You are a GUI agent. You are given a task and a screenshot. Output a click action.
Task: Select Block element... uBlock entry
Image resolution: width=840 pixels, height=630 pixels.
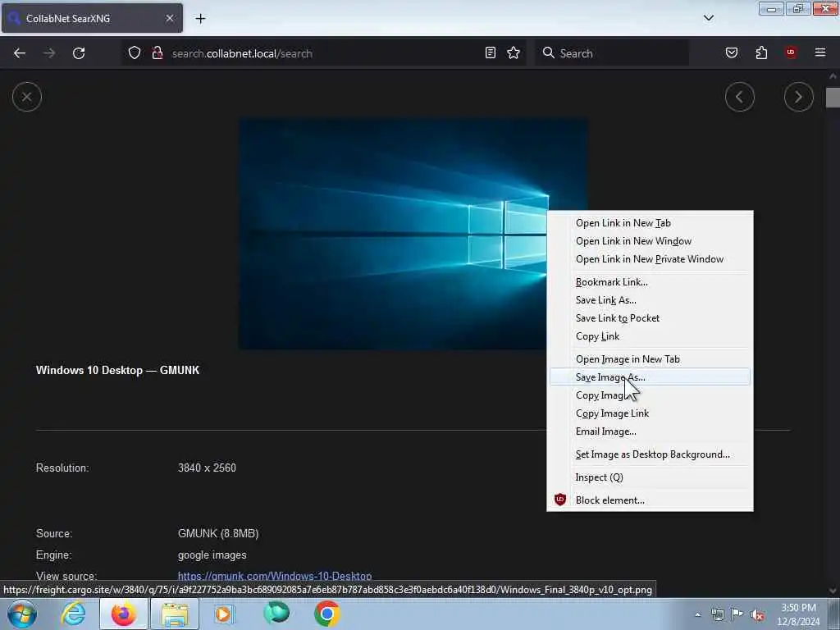click(650, 500)
